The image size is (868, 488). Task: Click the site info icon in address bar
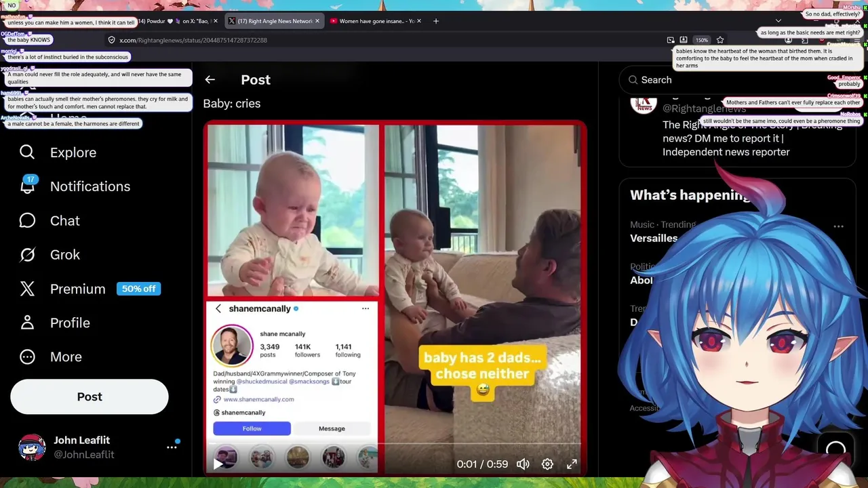pyautogui.click(x=112, y=40)
